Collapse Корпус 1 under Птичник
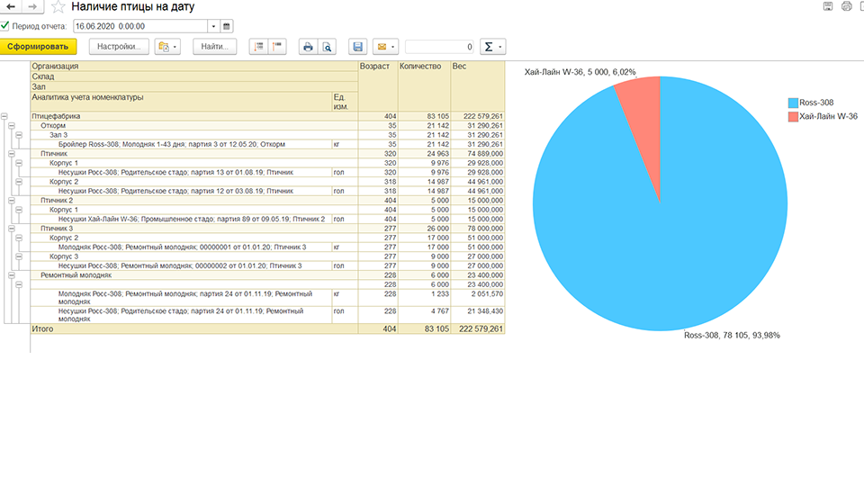 (19, 163)
